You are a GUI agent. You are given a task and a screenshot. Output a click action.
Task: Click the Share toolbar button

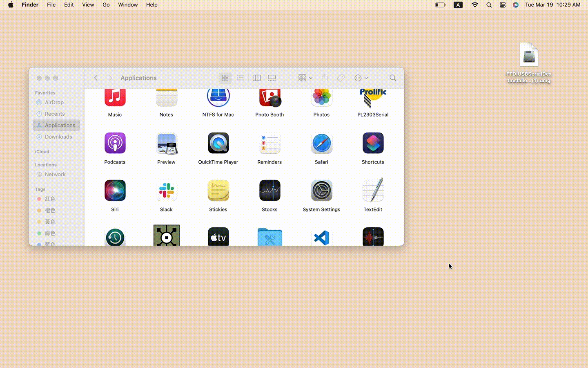325,78
